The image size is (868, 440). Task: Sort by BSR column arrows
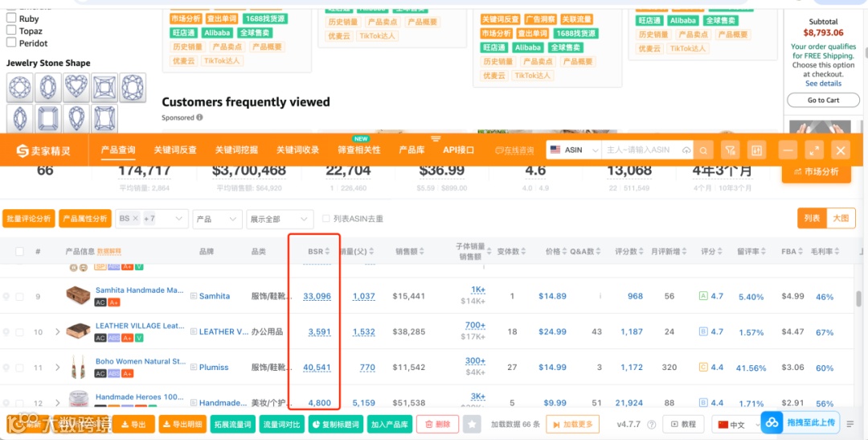click(x=327, y=252)
